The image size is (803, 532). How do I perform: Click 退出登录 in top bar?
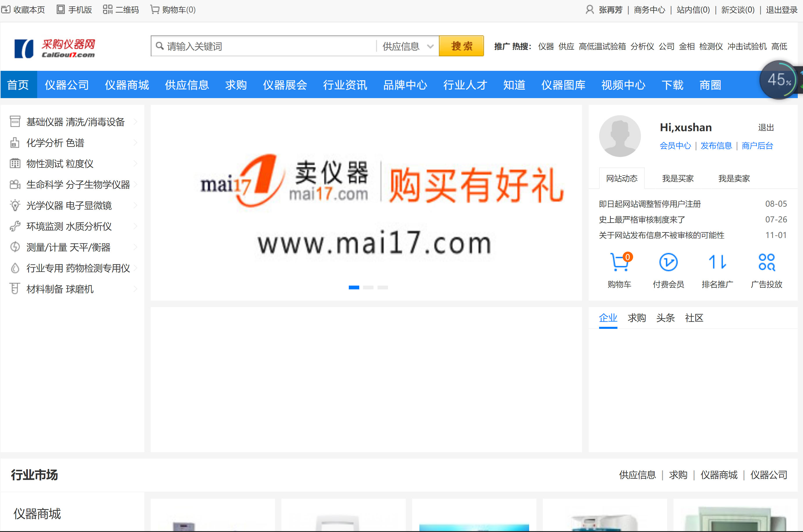click(x=782, y=10)
